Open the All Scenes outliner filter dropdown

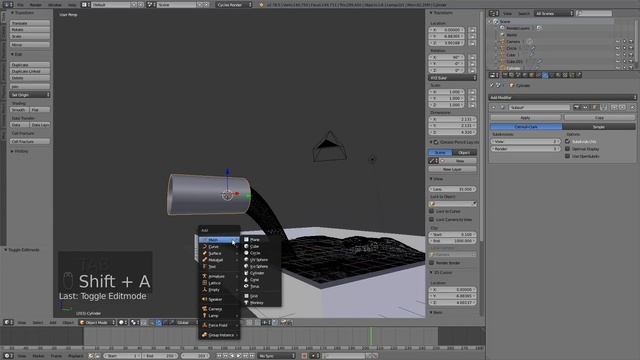(554, 13)
